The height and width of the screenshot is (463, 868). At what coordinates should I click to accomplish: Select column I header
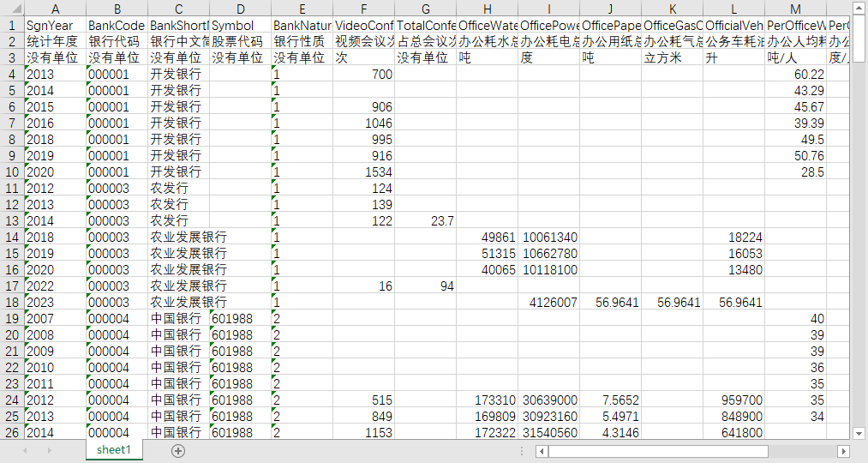[549, 9]
